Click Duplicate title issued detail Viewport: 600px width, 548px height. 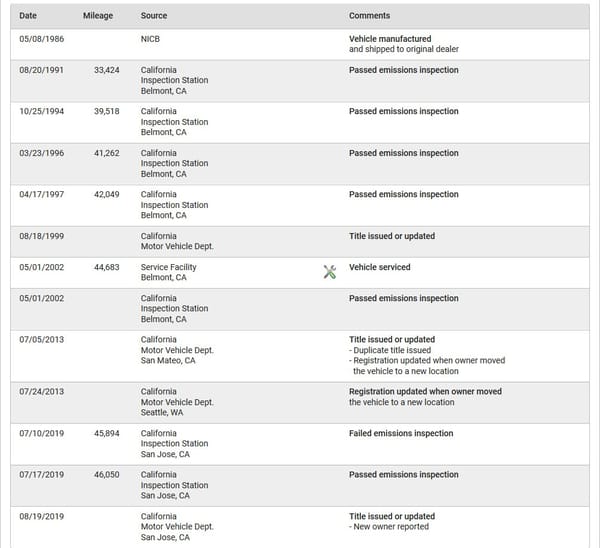(x=390, y=350)
